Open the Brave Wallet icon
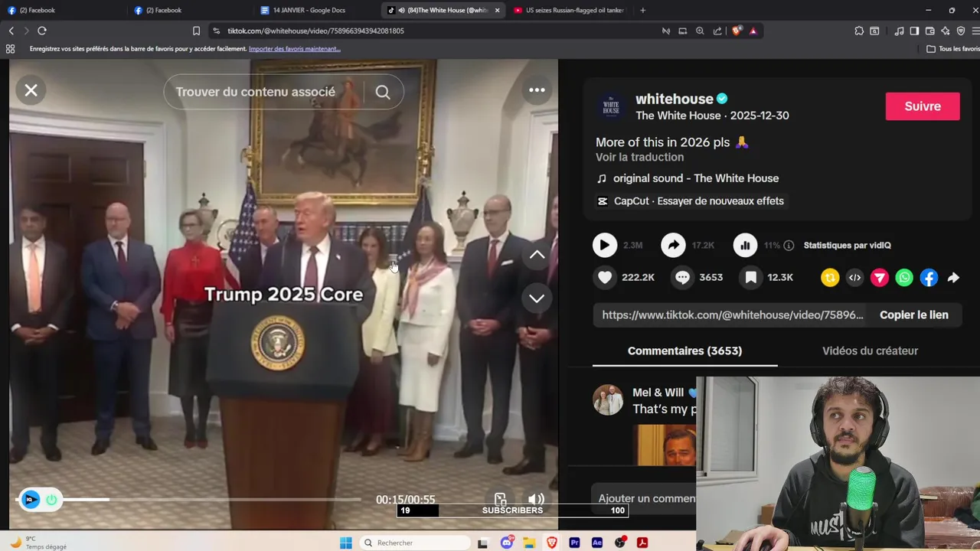This screenshot has height=551, width=980. [x=930, y=31]
